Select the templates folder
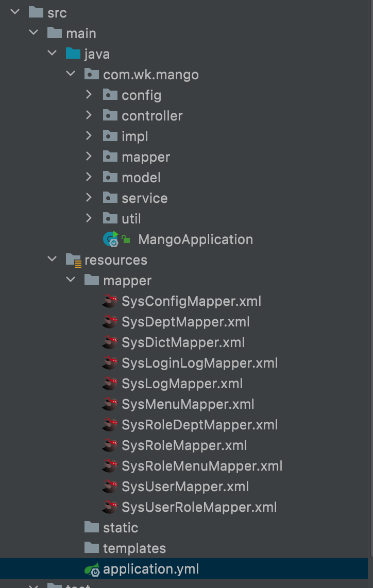Viewport: 373px width, 588px height. pyautogui.click(x=134, y=548)
